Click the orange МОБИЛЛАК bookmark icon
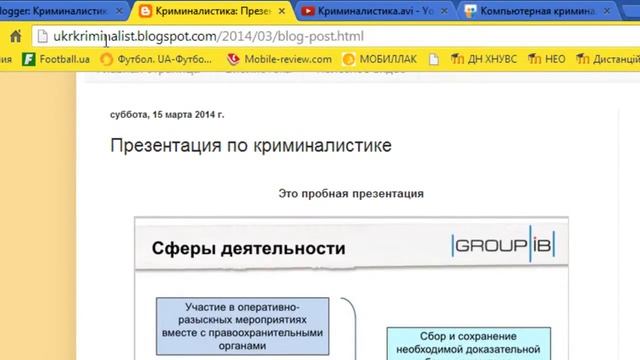 (x=349, y=60)
